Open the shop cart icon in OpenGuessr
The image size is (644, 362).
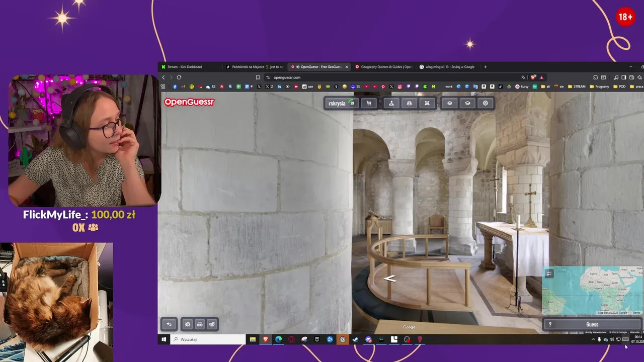pyautogui.click(x=369, y=103)
